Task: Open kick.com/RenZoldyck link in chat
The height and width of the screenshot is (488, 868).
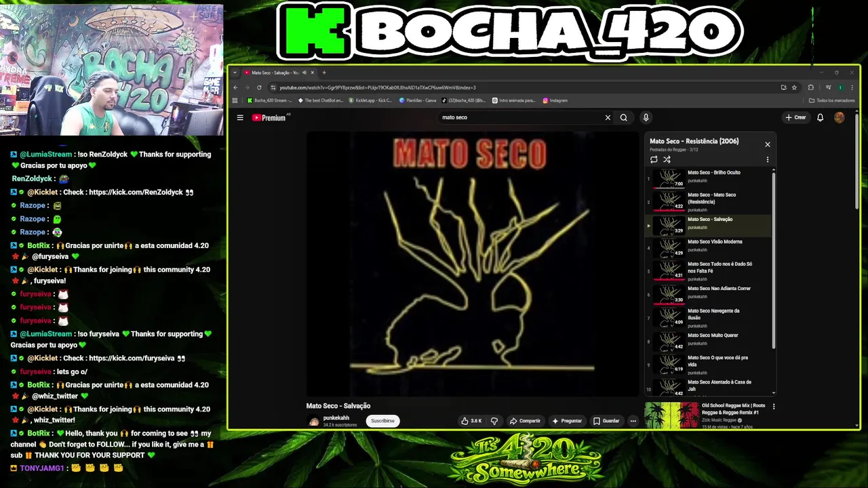Action: click(x=136, y=192)
